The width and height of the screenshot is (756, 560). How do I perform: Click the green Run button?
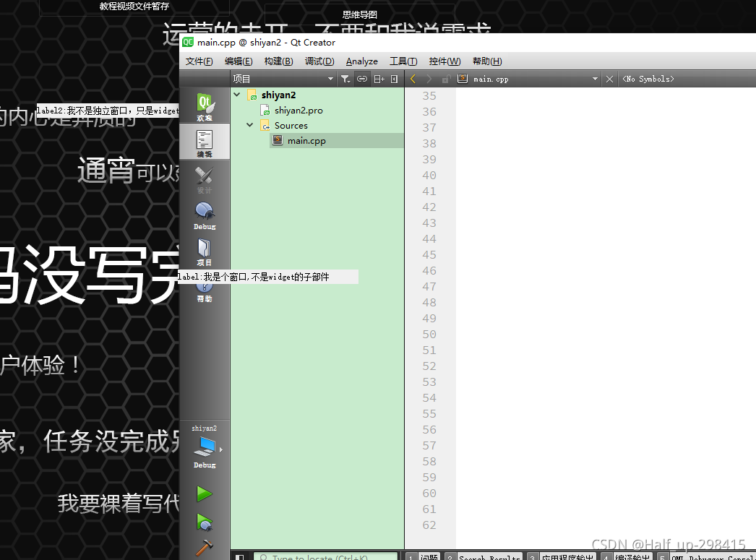[205, 494]
